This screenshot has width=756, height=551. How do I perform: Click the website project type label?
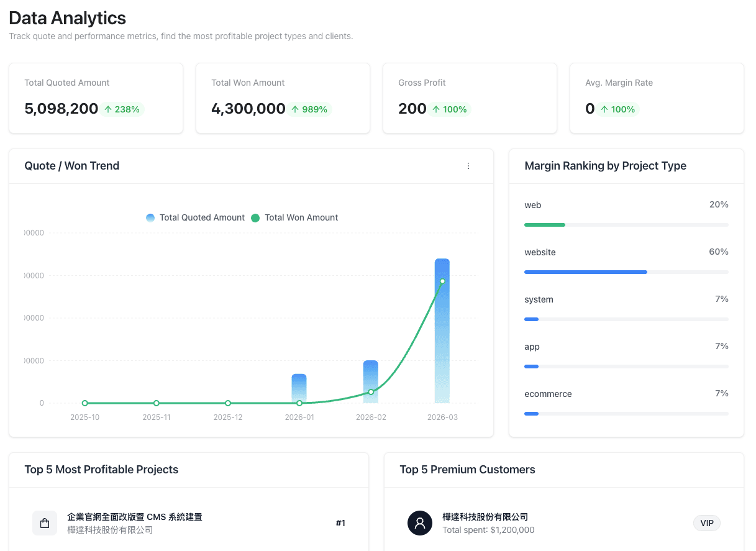click(x=540, y=252)
